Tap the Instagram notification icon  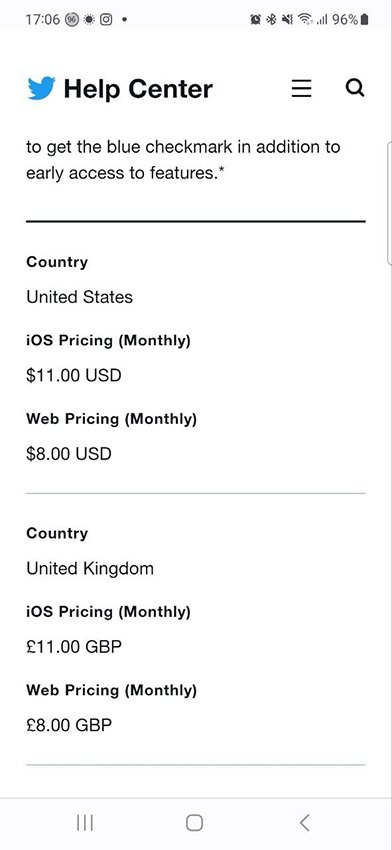pos(107,20)
